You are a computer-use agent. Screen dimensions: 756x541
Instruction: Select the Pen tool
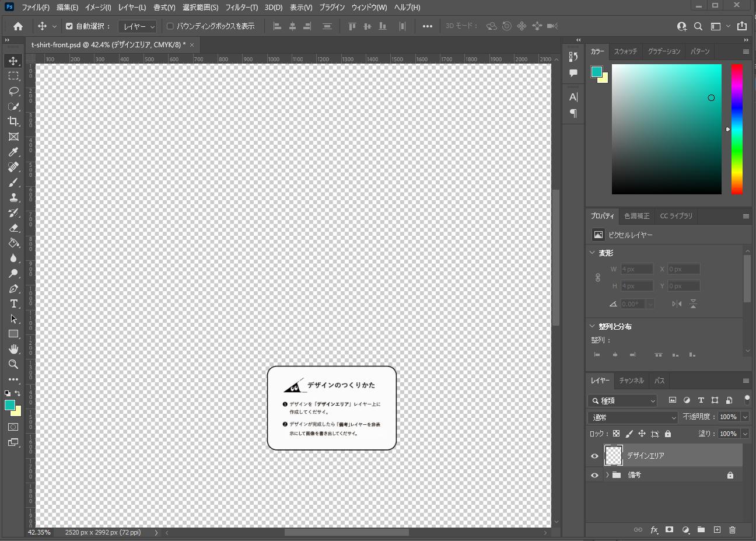pyautogui.click(x=13, y=288)
